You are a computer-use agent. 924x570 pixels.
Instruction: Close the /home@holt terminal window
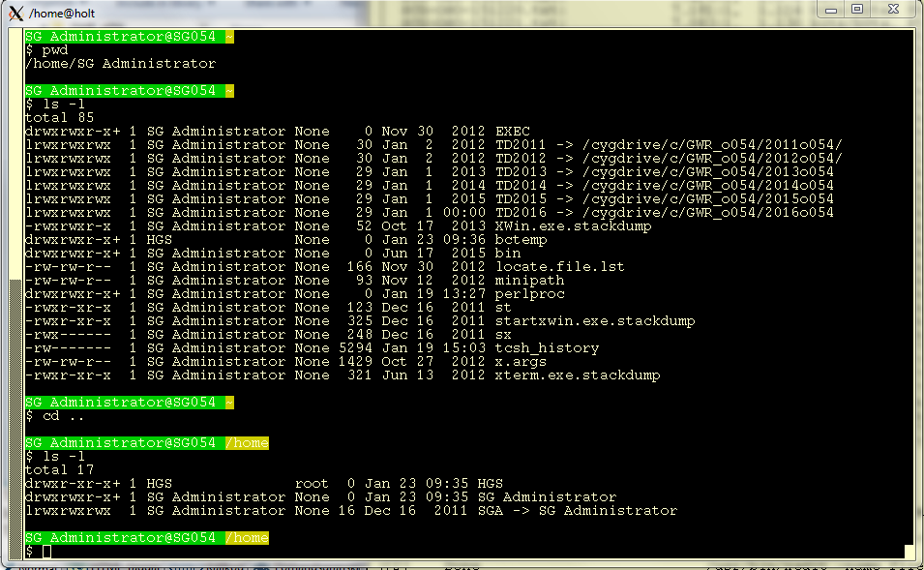tap(893, 10)
